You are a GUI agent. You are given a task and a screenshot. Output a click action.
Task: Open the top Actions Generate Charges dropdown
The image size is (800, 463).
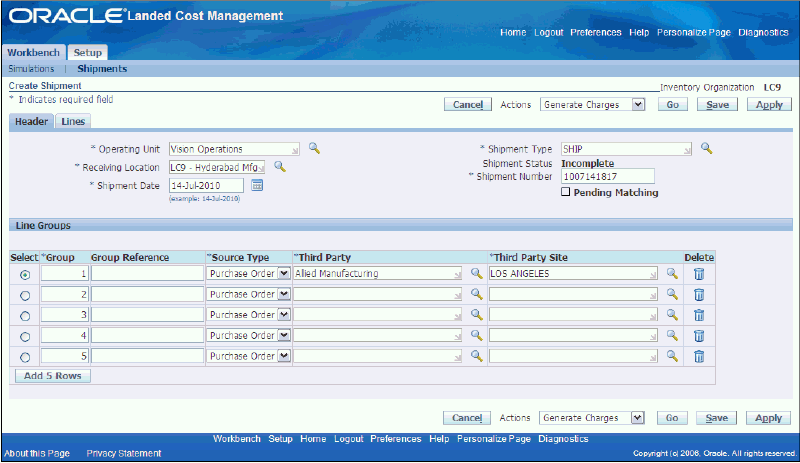coord(592,104)
